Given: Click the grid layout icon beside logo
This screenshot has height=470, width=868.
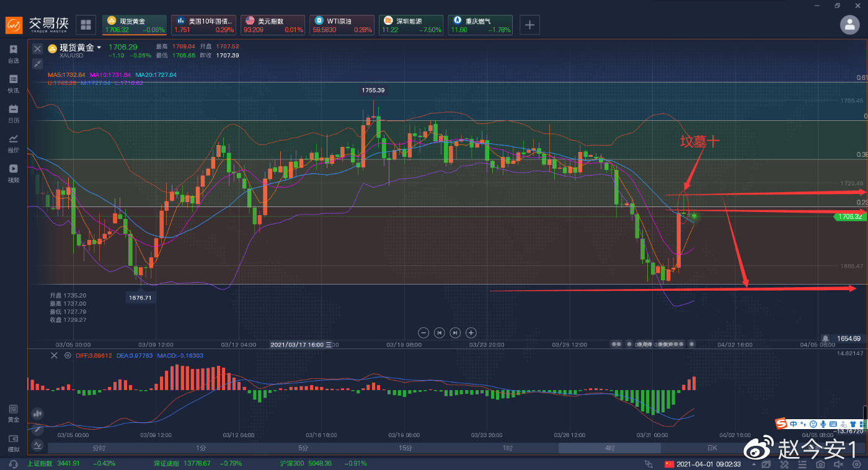Looking at the screenshot, I should 86,25.
